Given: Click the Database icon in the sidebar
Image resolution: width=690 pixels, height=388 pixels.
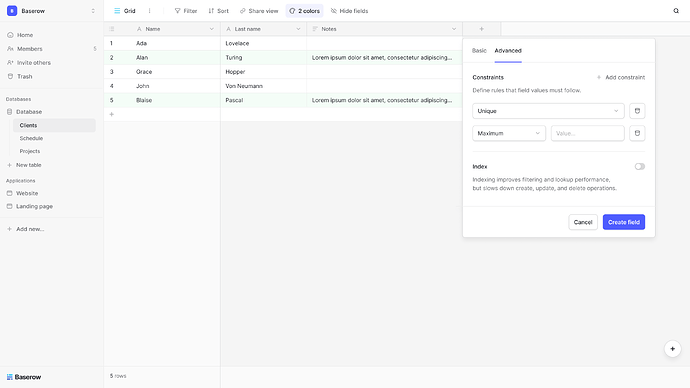Looking at the screenshot, I should (9, 112).
